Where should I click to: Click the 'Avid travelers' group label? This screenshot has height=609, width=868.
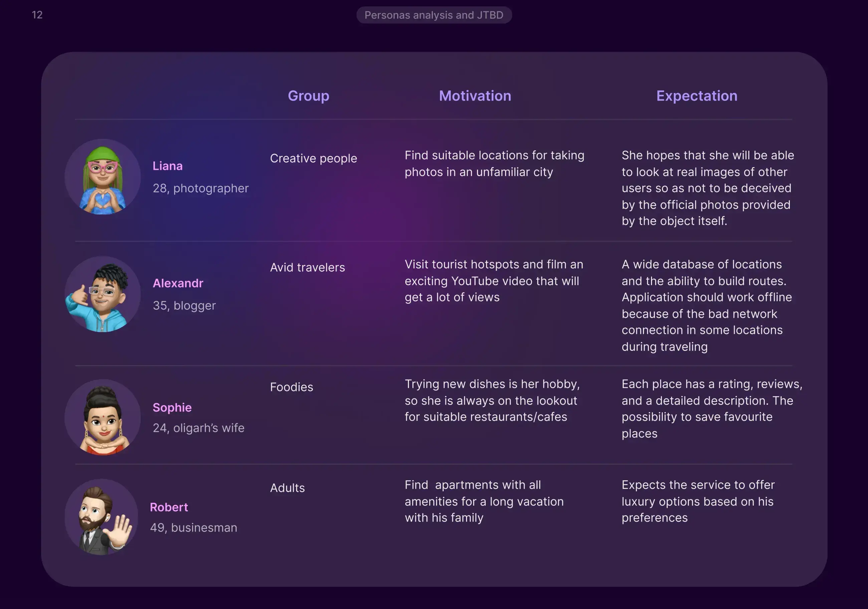(307, 267)
